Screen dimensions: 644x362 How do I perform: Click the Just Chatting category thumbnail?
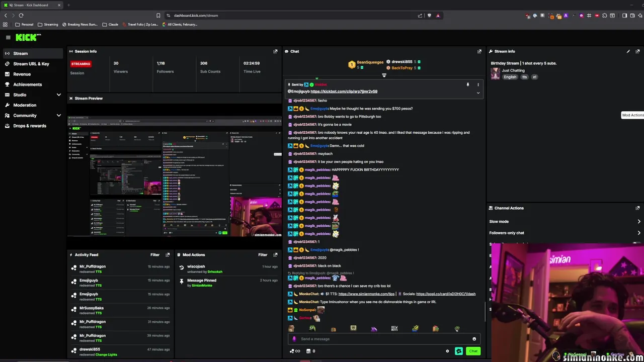point(495,73)
